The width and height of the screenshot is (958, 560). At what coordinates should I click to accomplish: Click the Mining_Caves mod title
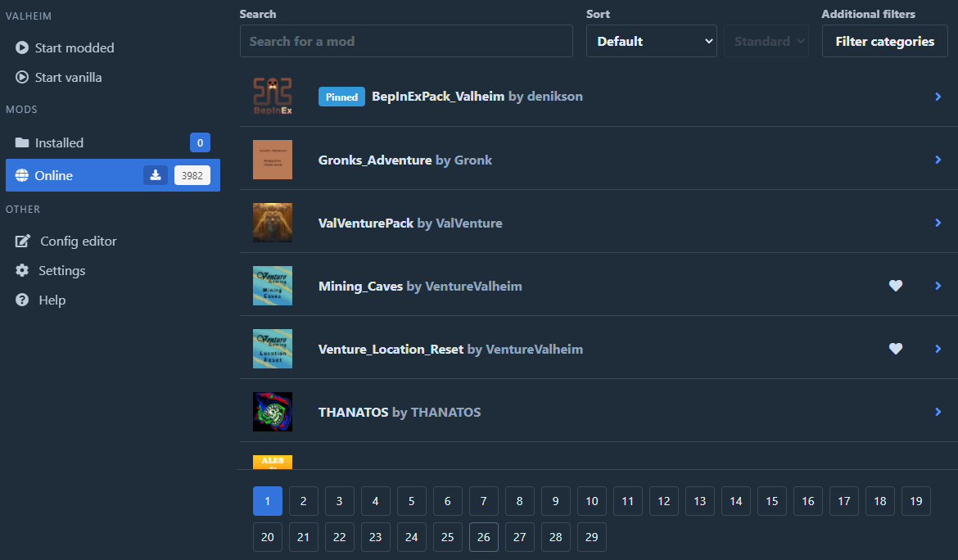coord(360,286)
